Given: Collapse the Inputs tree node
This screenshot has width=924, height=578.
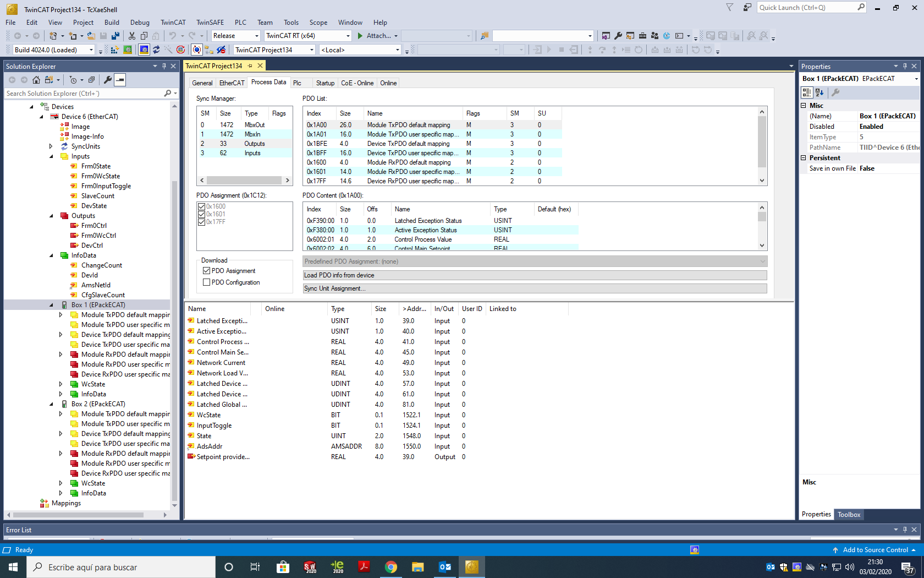Looking at the screenshot, I should 52,156.
